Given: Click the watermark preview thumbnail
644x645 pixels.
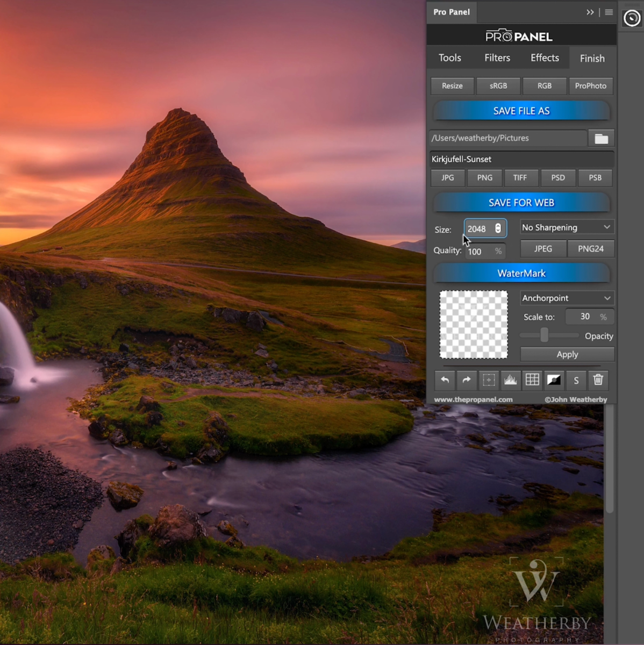Looking at the screenshot, I should click(474, 325).
